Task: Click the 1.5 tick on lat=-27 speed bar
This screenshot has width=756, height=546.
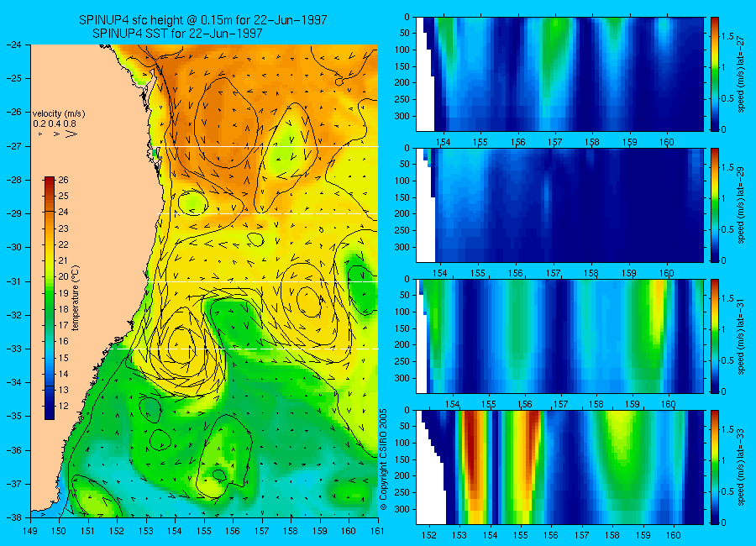Action: click(728, 36)
